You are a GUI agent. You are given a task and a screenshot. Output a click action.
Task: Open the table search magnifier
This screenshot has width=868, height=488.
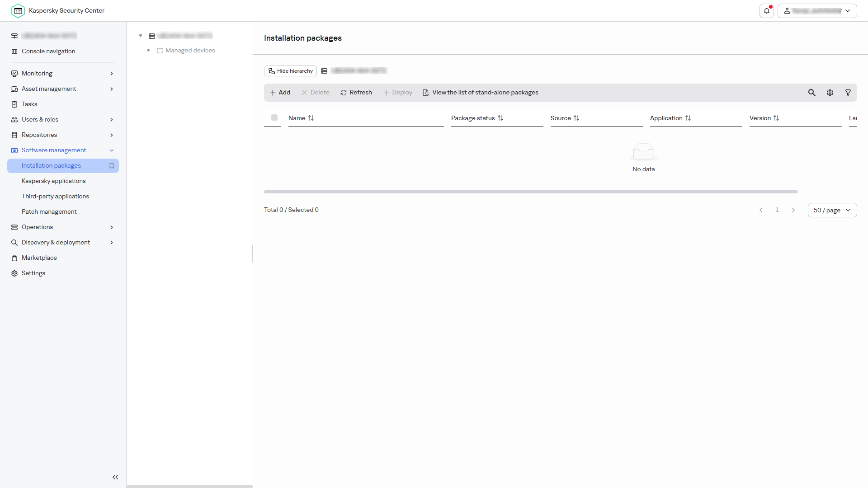click(812, 93)
